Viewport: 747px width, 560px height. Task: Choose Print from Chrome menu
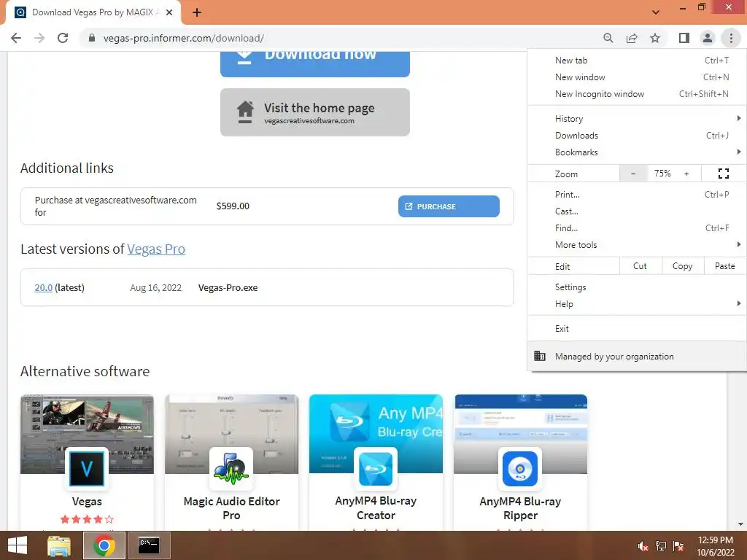637,194
